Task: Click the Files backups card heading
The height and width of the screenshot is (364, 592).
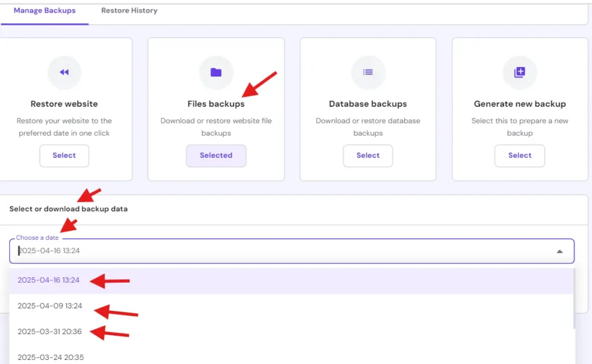Action: pos(216,104)
